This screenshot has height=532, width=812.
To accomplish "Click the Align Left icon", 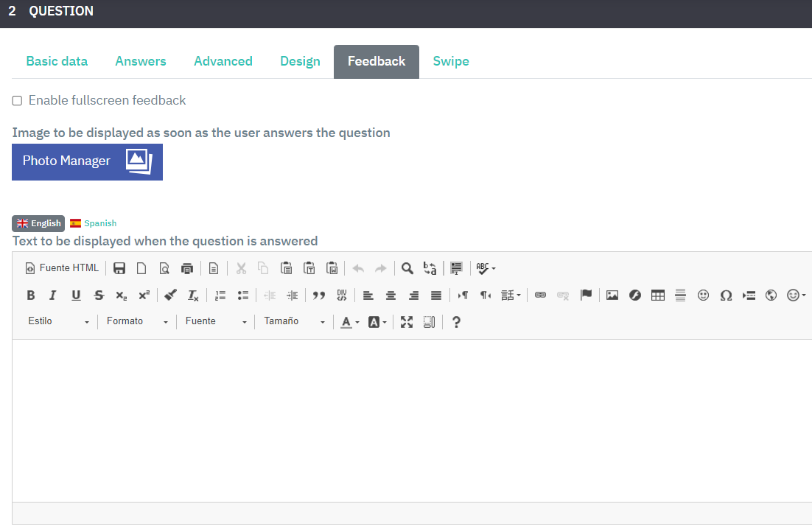I will coord(368,295).
